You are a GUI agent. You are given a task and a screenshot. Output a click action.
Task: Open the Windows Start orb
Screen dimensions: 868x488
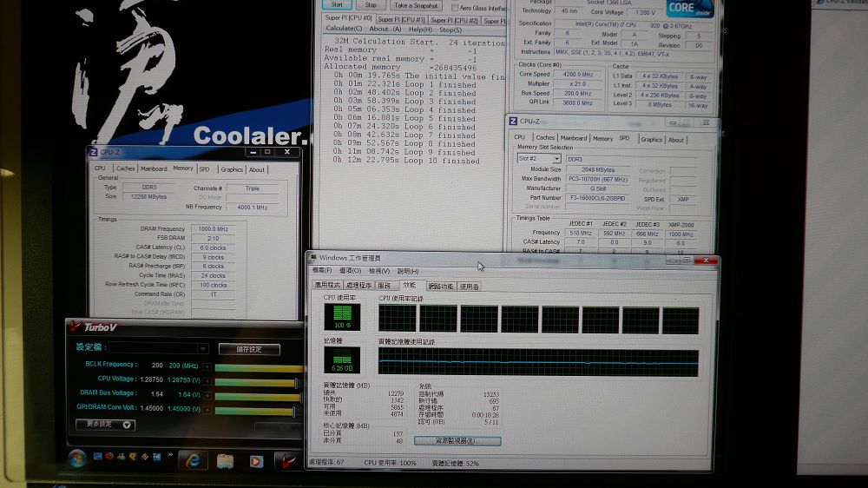point(77,458)
